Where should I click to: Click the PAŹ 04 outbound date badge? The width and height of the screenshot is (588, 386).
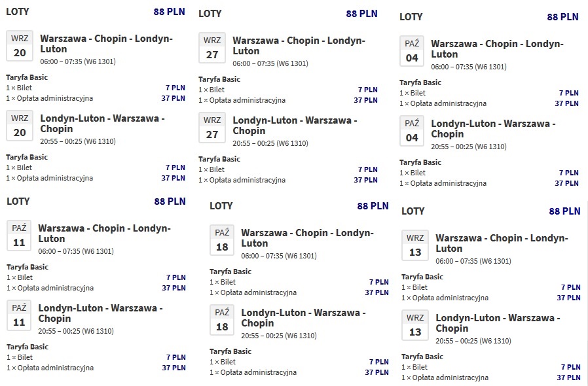click(x=412, y=51)
